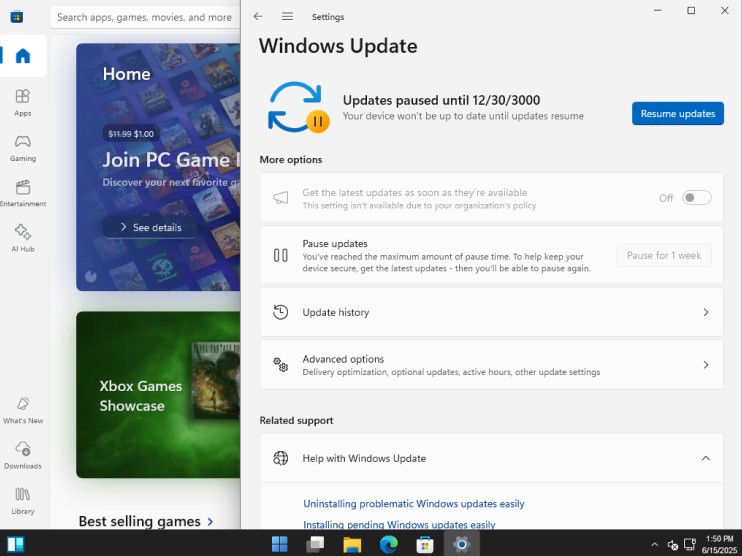Click the 'More options' heading
742x556 pixels.
click(291, 159)
